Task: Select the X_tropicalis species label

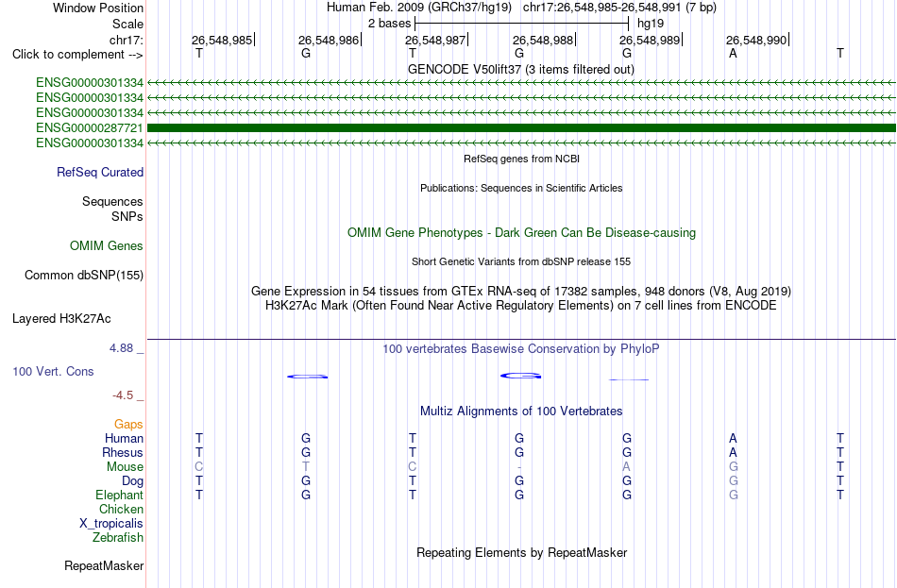Action: tap(111, 524)
